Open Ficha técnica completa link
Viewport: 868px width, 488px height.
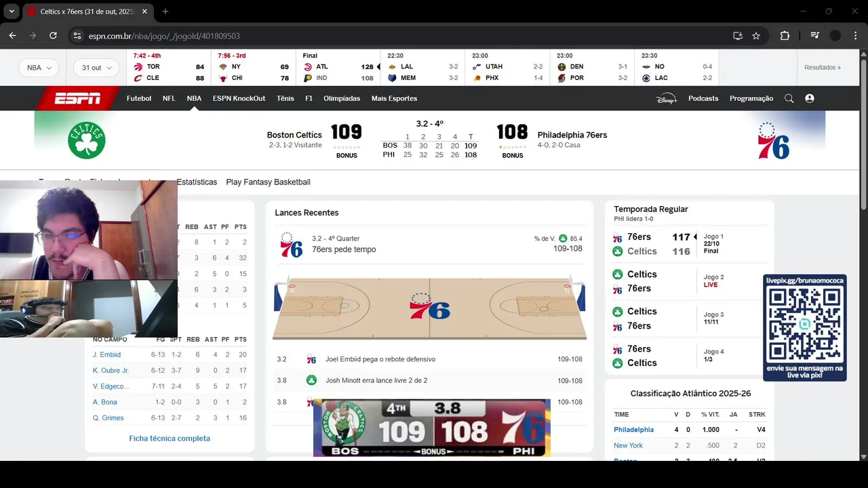(170, 439)
